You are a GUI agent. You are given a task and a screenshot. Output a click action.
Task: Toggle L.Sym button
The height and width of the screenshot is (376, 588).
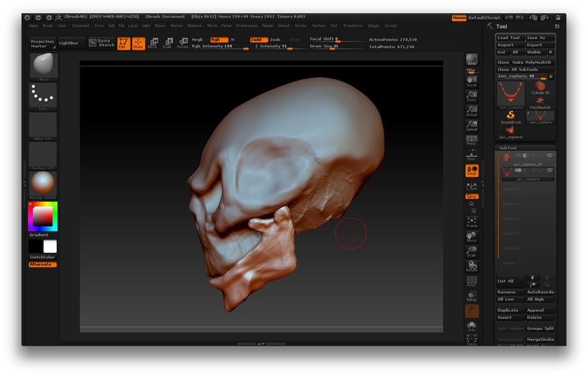tap(471, 186)
